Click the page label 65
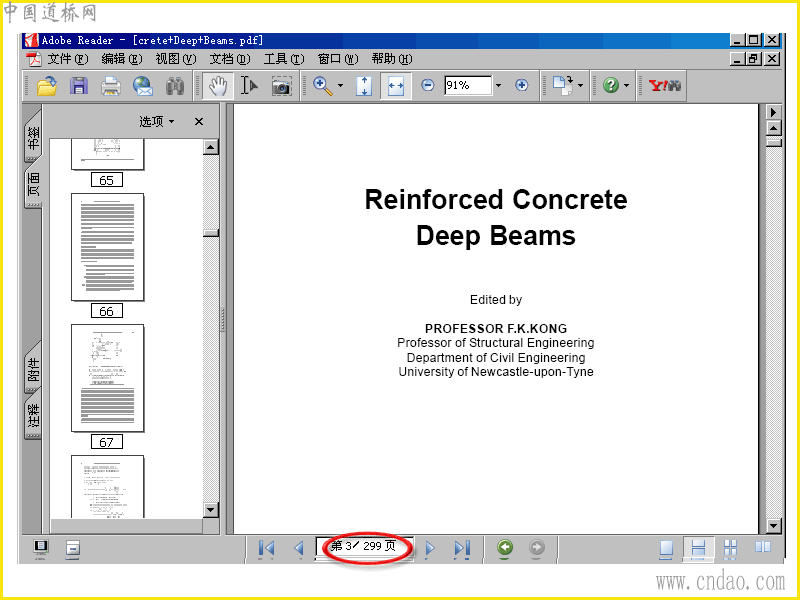The height and width of the screenshot is (600, 800). (x=107, y=180)
